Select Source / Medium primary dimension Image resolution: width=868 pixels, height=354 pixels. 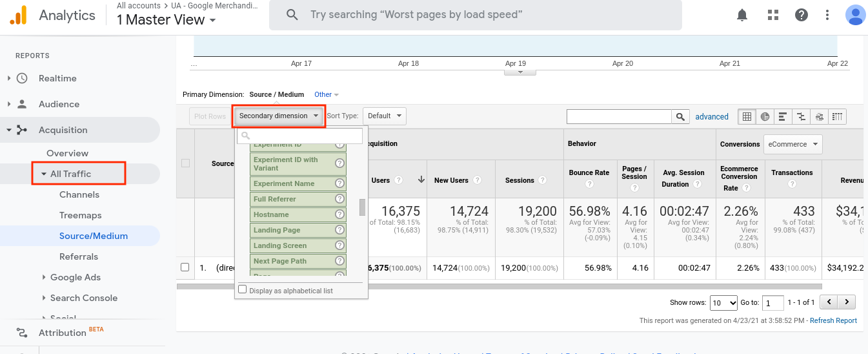pyautogui.click(x=276, y=94)
